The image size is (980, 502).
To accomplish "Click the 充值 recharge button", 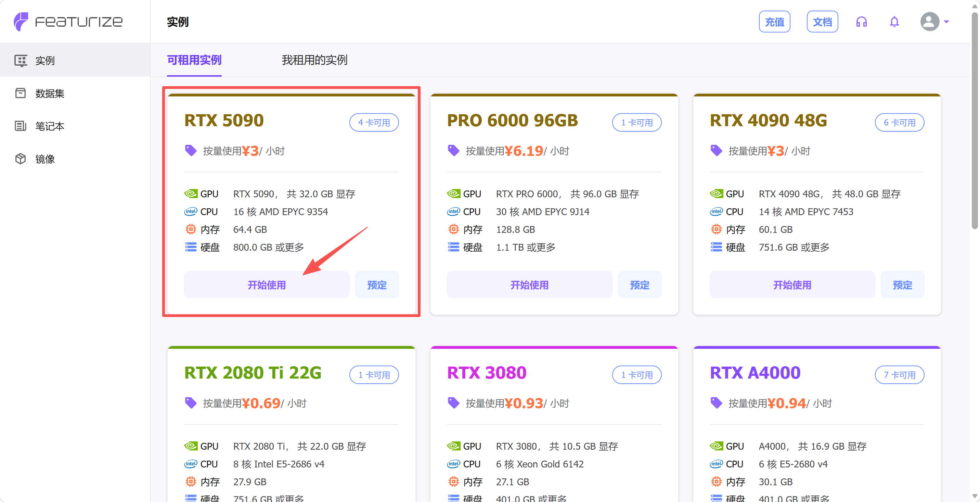I will [x=774, y=22].
